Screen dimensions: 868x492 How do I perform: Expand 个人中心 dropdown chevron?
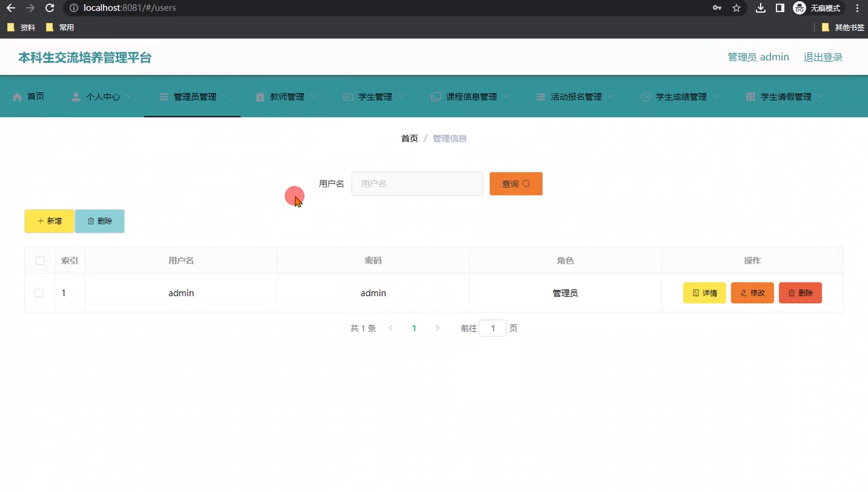tap(128, 96)
